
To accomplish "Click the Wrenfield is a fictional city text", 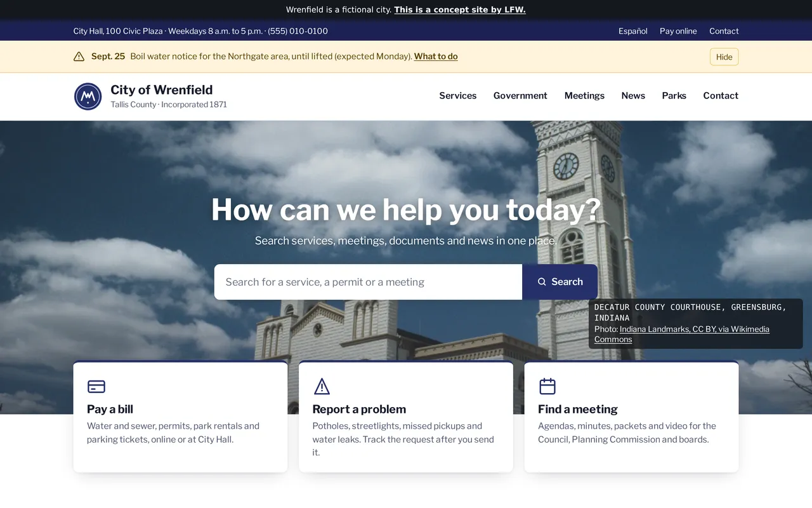I will (x=339, y=10).
